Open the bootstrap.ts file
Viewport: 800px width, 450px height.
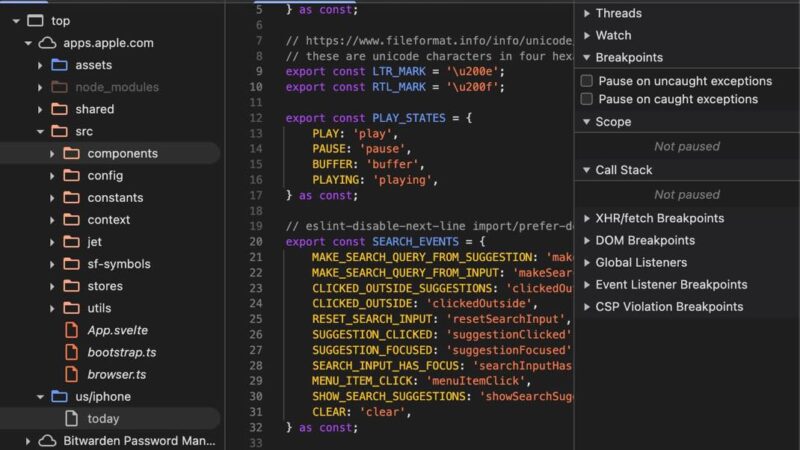click(x=121, y=352)
